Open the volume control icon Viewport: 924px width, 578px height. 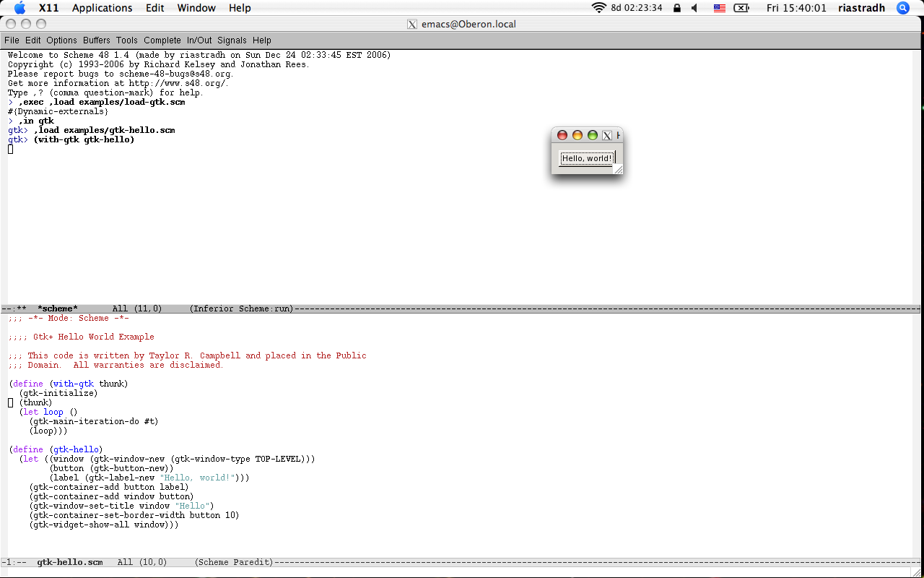(x=694, y=8)
